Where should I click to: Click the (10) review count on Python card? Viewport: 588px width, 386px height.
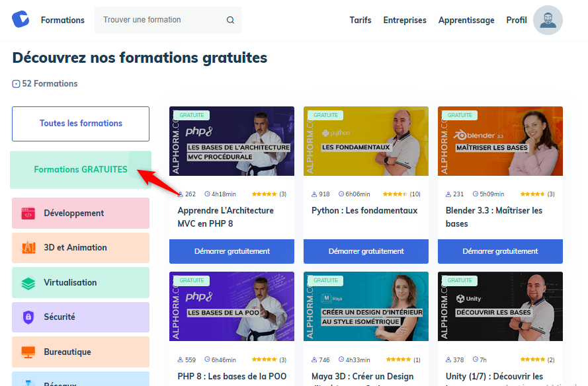[x=415, y=194]
